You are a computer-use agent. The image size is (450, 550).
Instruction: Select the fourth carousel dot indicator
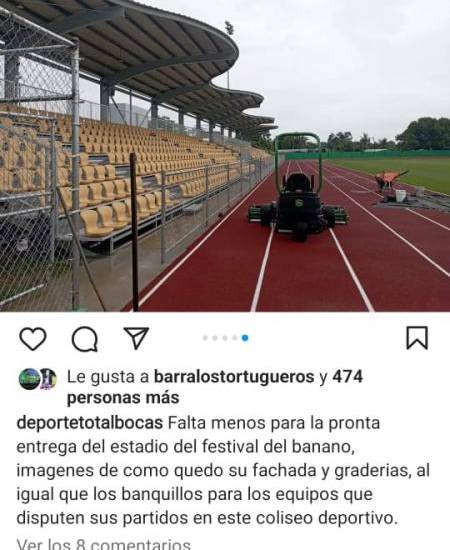(235, 338)
